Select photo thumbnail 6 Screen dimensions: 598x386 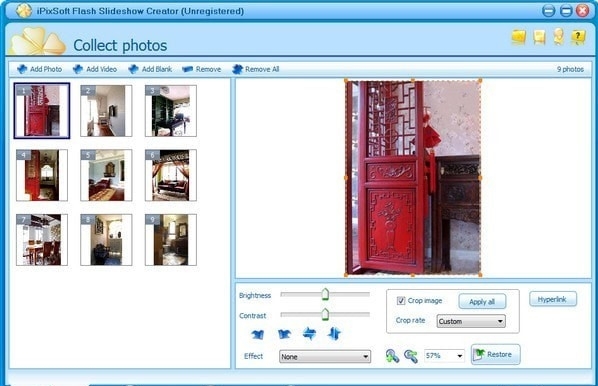(170, 175)
